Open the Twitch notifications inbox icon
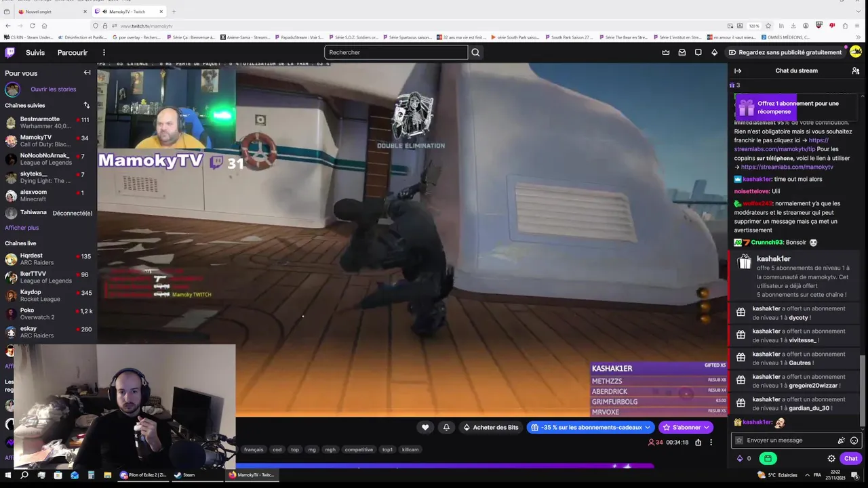This screenshot has width=868, height=488. (x=682, y=52)
